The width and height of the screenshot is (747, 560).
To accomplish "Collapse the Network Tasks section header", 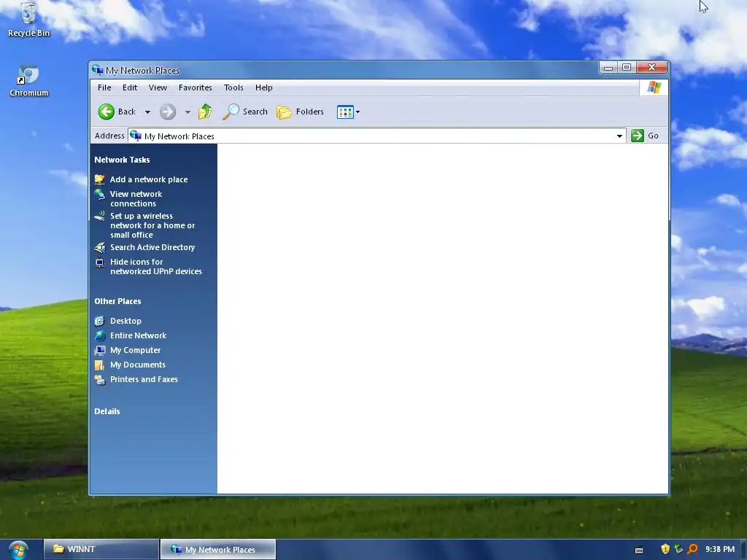I will click(122, 160).
